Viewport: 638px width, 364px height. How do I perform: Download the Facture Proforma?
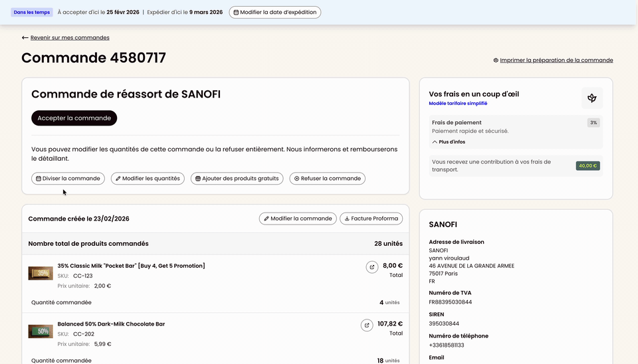pyautogui.click(x=371, y=219)
